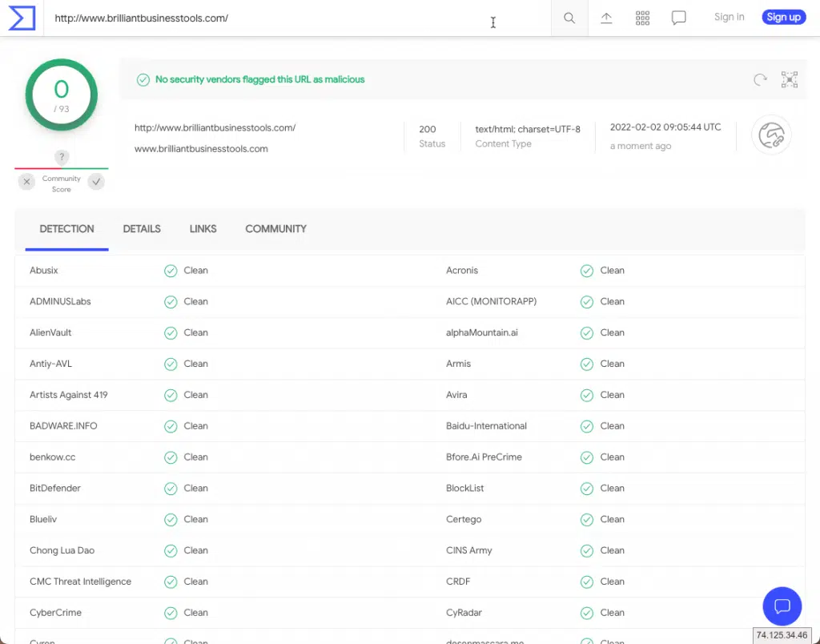This screenshot has width=820, height=644.
Task: Click the analyzed URL http://www.brilliantbusinesstools.com/ text
Action: 215,127
